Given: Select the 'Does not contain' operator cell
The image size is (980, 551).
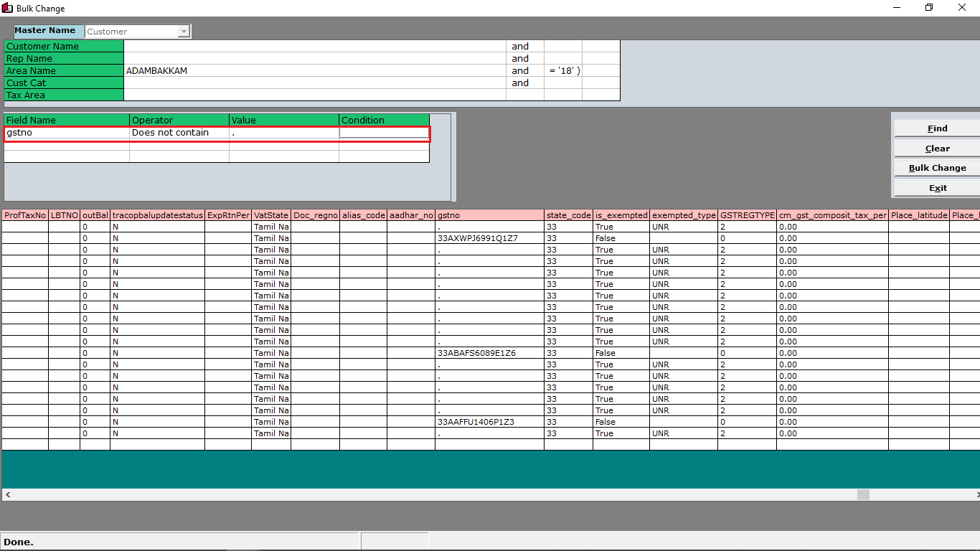Looking at the screenshot, I should pyautogui.click(x=179, y=133).
